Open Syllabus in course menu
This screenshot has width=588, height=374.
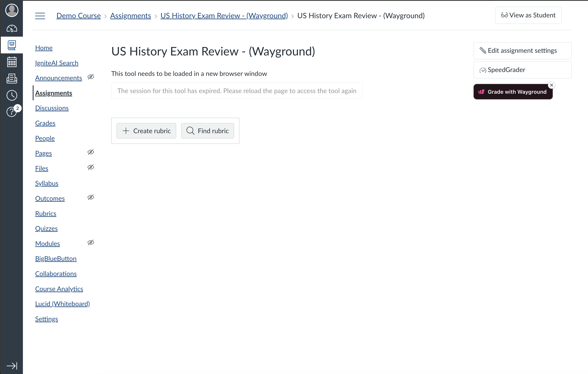pyautogui.click(x=47, y=184)
